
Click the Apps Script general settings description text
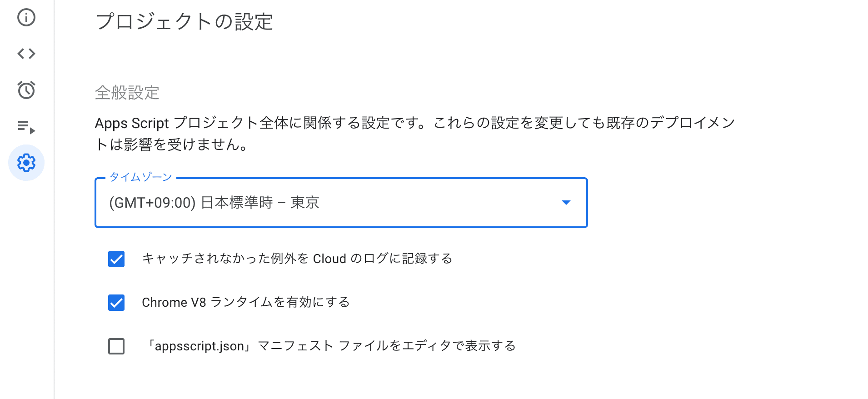point(414,123)
